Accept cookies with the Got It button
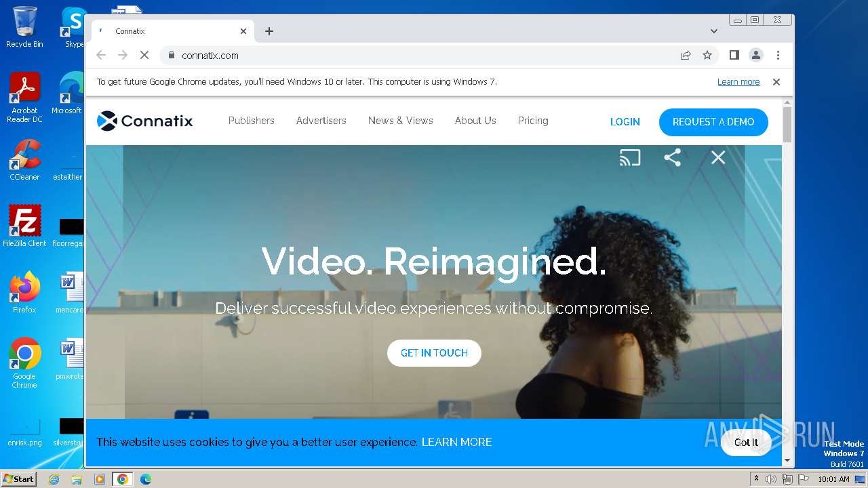This screenshot has width=868, height=488. [x=746, y=443]
